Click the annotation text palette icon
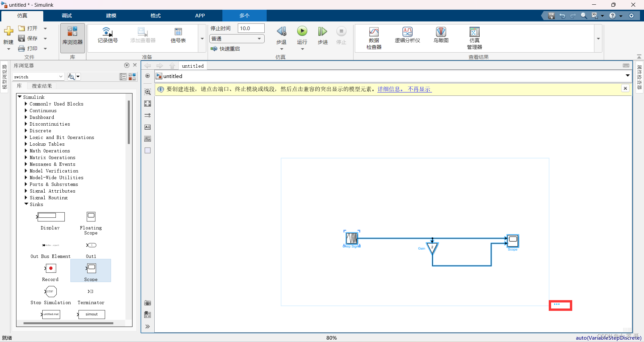The height and width of the screenshot is (342, 644). pyautogui.click(x=148, y=127)
